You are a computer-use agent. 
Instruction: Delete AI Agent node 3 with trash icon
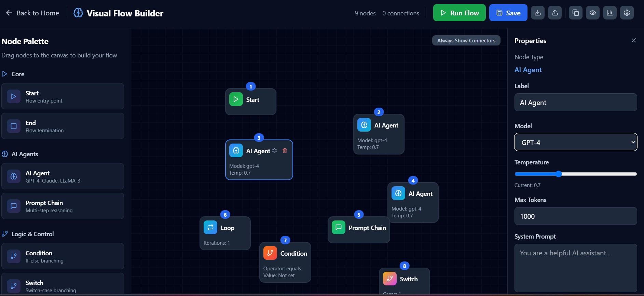click(285, 150)
